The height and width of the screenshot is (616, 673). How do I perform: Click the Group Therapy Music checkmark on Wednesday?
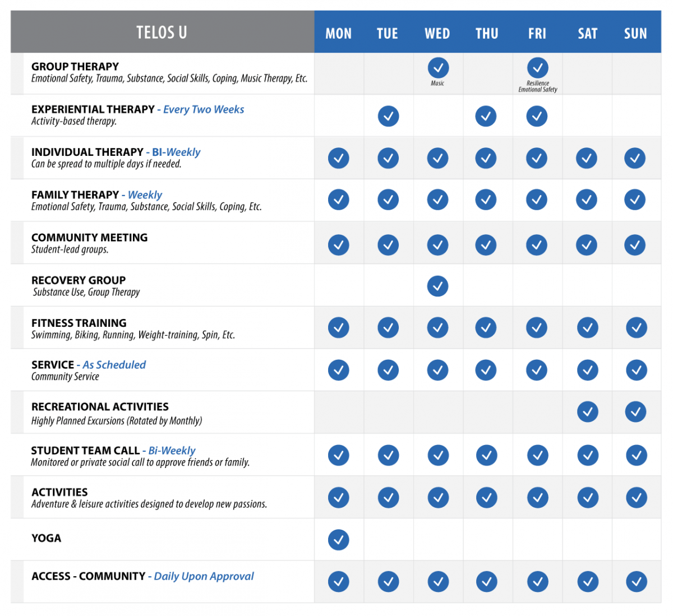coord(438,68)
